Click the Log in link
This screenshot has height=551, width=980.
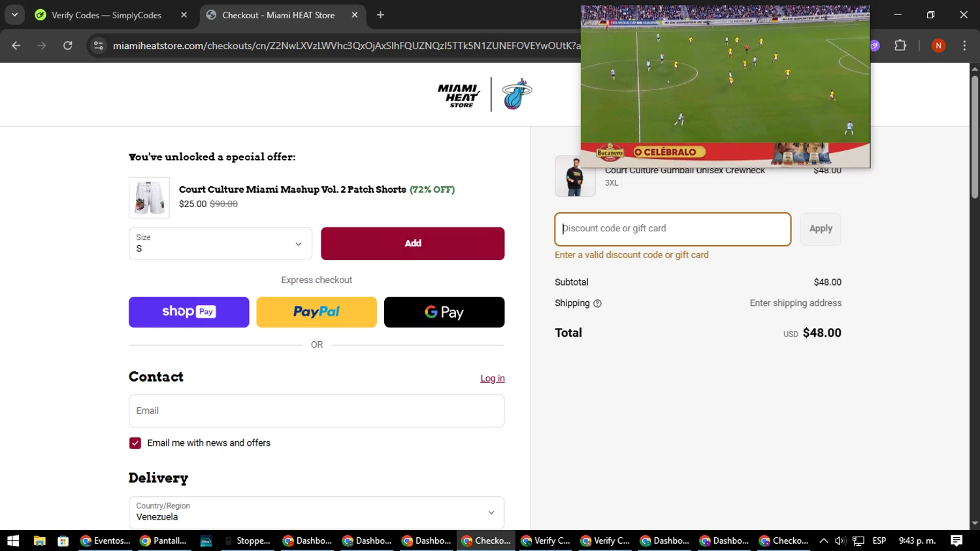click(x=493, y=378)
